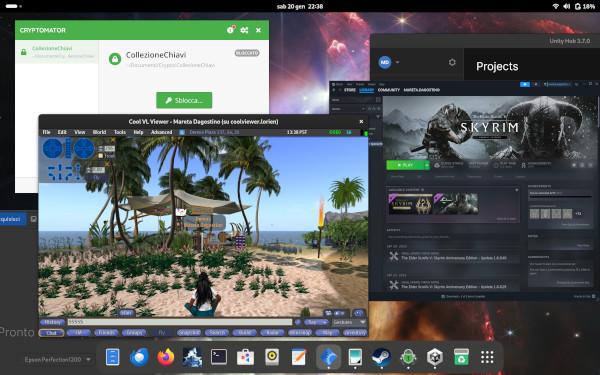Image resolution: width=600 pixels, height=375 pixels.
Task: Click the Cryptomator update notification icon
Action: coord(230,29)
